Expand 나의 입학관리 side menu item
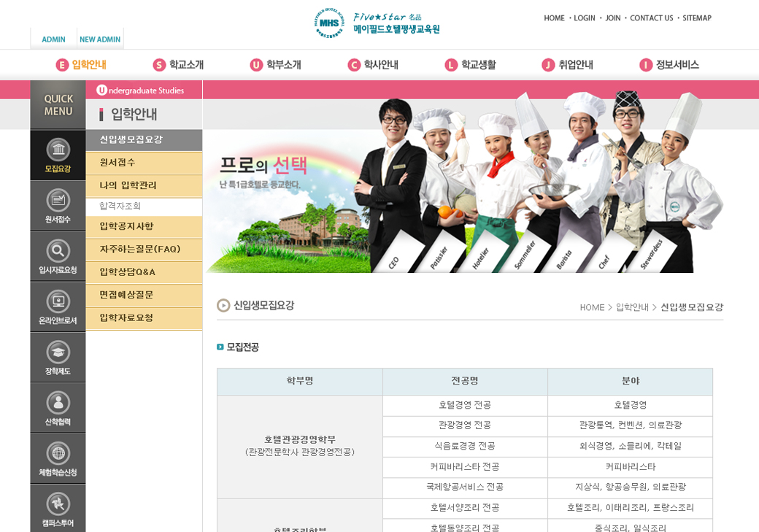The height and width of the screenshot is (532, 759). [x=128, y=185]
